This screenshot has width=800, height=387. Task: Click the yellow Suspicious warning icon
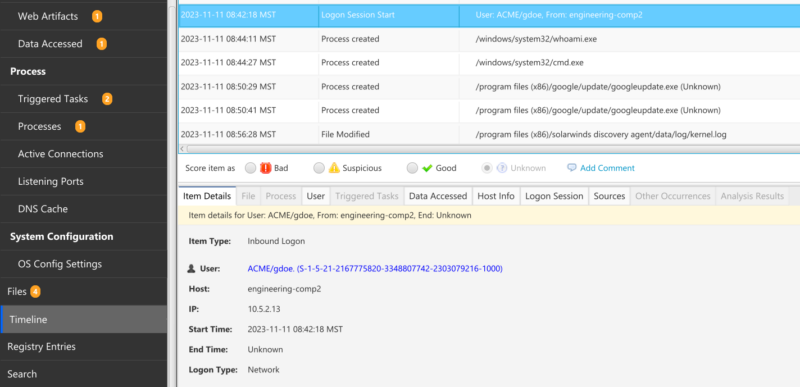(x=334, y=168)
